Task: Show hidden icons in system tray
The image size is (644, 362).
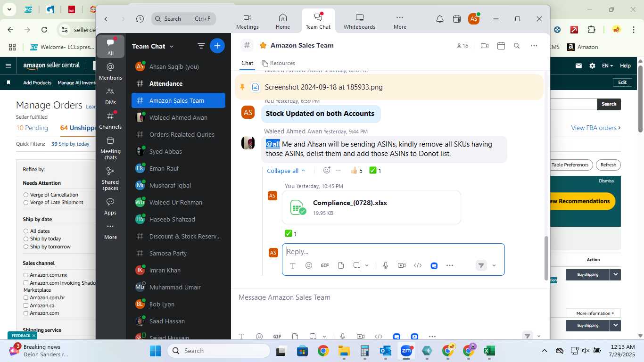Action: point(544,351)
